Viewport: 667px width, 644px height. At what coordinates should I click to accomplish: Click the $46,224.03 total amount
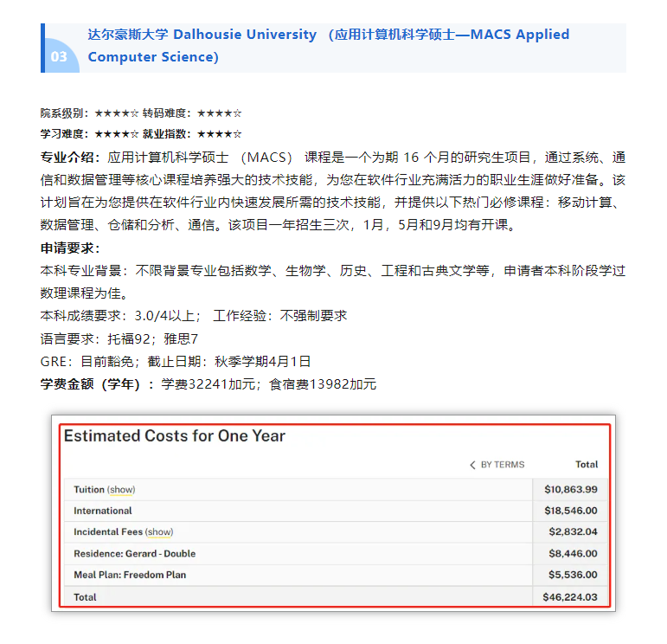(570, 597)
